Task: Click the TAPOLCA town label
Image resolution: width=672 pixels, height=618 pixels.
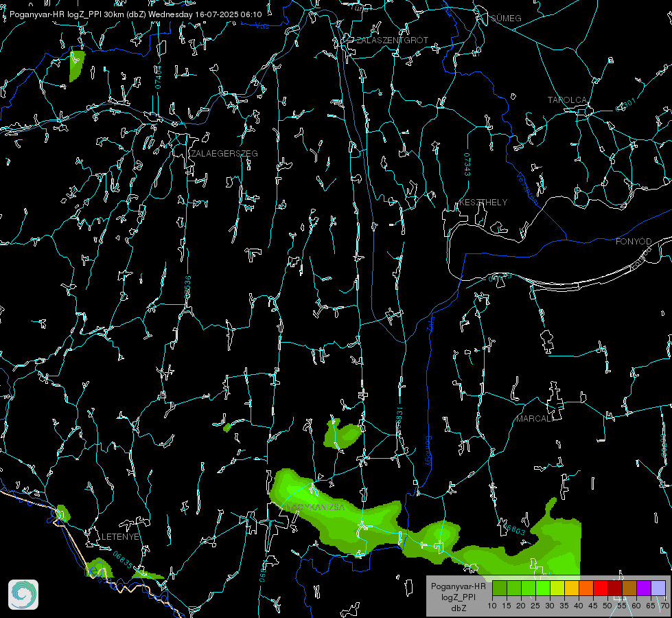Action: click(x=567, y=100)
